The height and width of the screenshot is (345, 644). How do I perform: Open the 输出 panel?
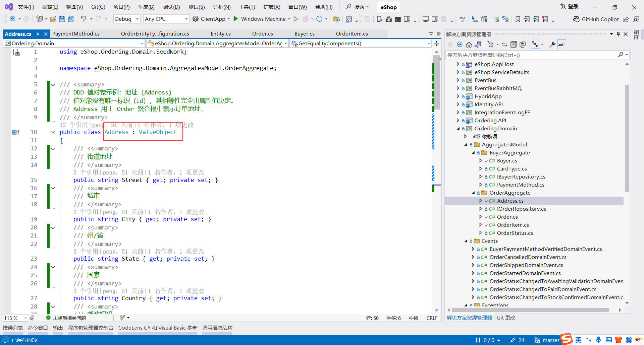58,328
